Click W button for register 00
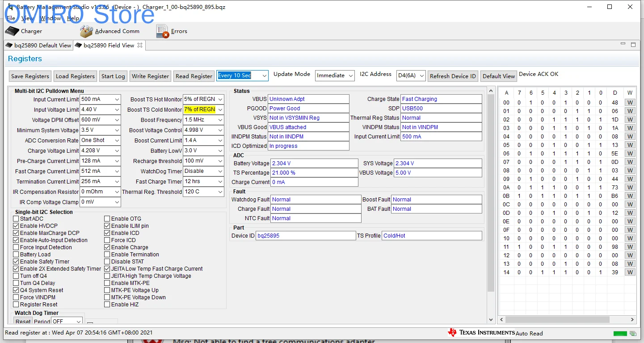This screenshot has height=343, width=644. click(630, 102)
